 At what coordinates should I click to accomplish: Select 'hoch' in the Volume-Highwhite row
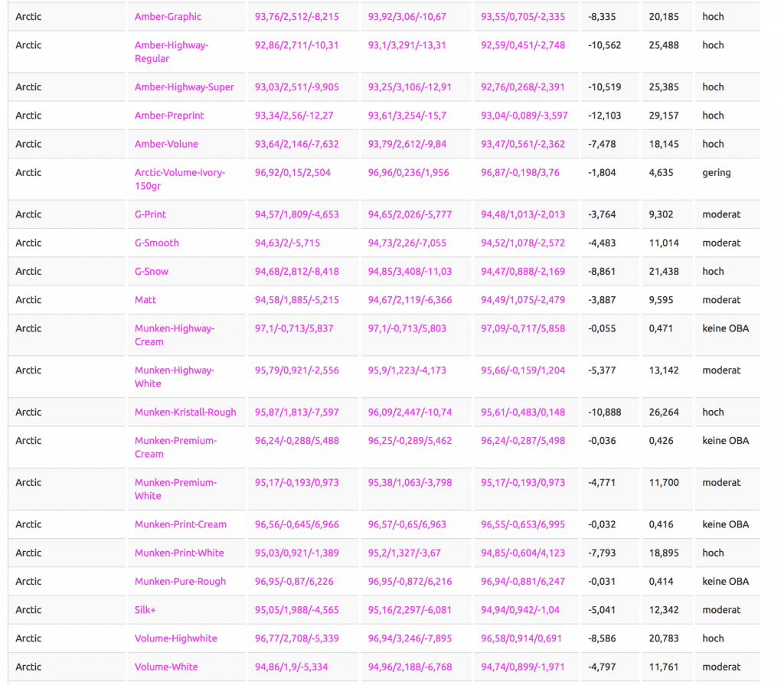click(713, 638)
